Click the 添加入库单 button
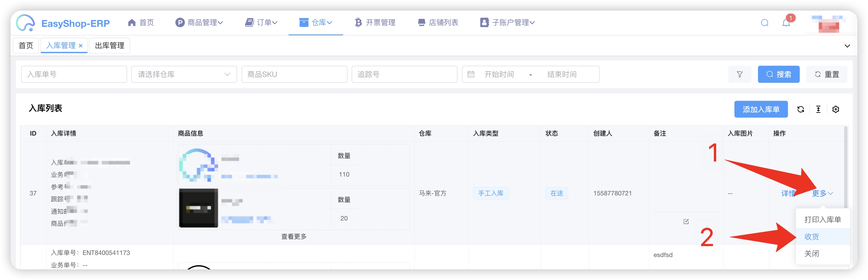 761,109
